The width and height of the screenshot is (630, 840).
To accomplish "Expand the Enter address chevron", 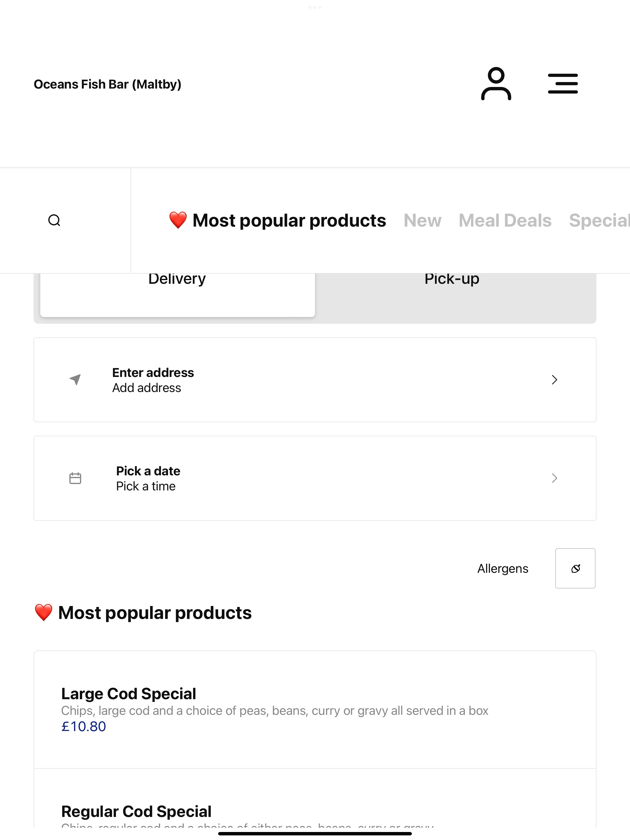I will point(554,380).
